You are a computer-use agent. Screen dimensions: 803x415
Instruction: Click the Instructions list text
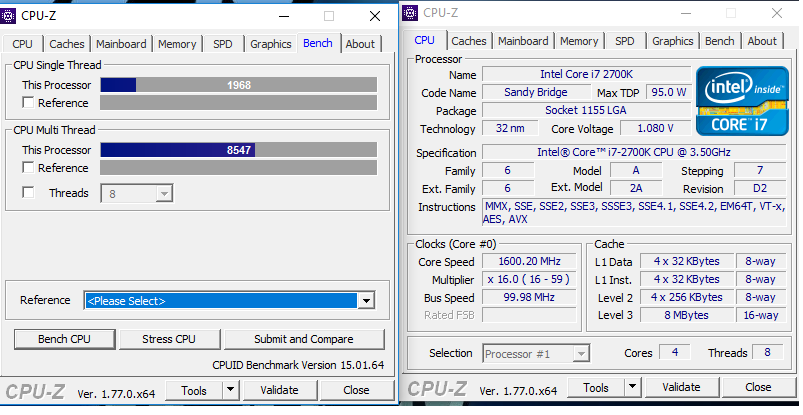634,213
